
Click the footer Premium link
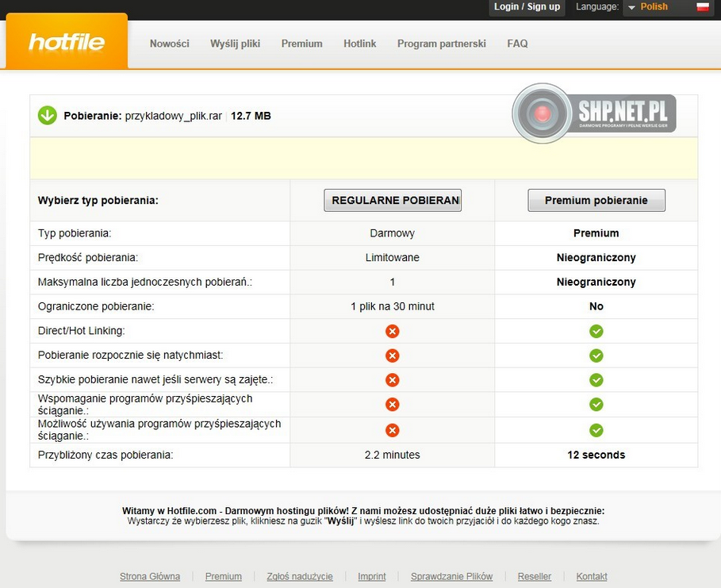click(224, 577)
